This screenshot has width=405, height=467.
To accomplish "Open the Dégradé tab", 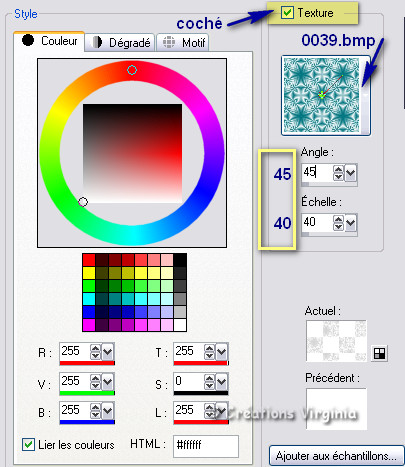I will click(x=119, y=42).
